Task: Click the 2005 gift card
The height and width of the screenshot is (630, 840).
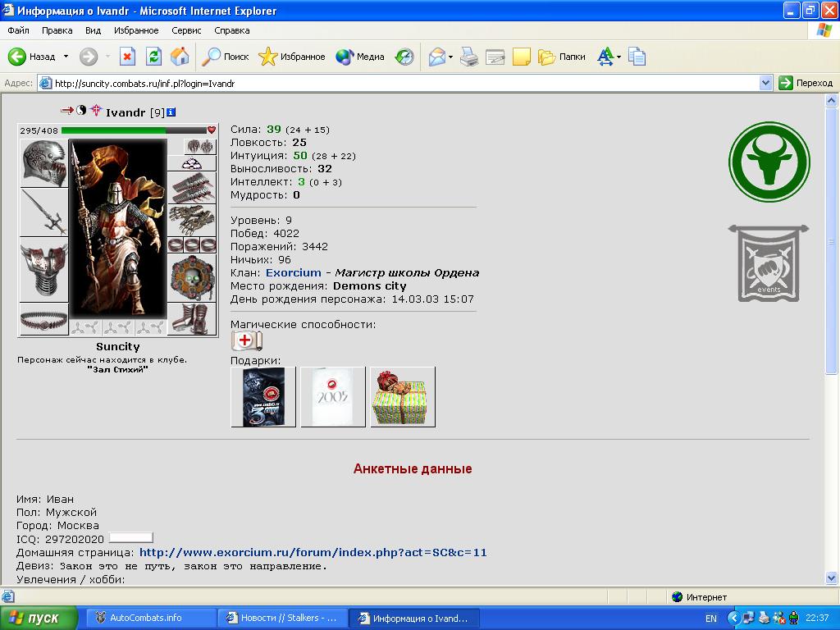Action: [x=333, y=397]
